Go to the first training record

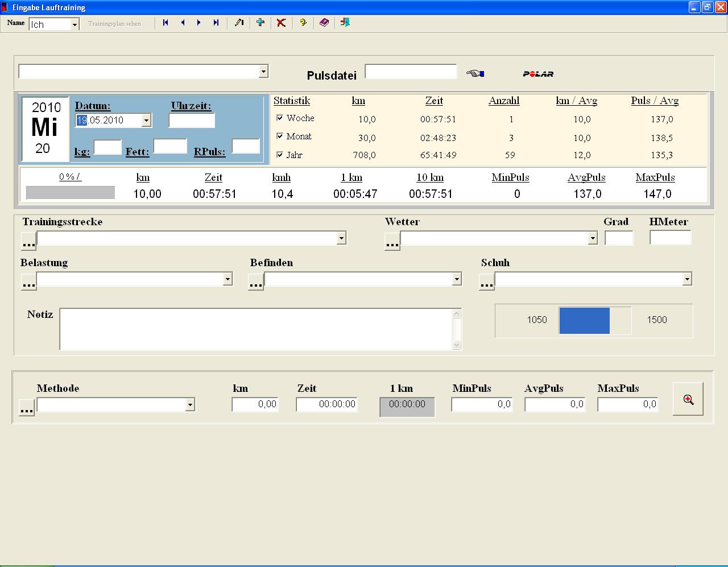coord(166,23)
